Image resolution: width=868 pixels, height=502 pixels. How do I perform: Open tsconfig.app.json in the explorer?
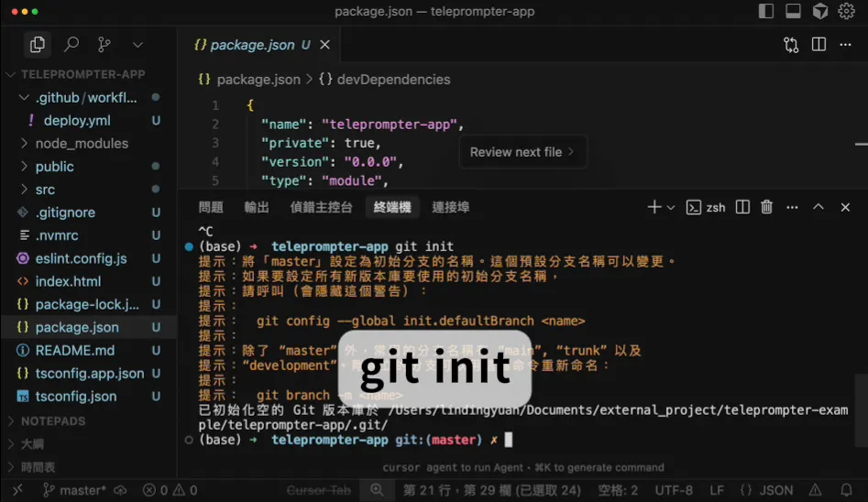(x=90, y=374)
